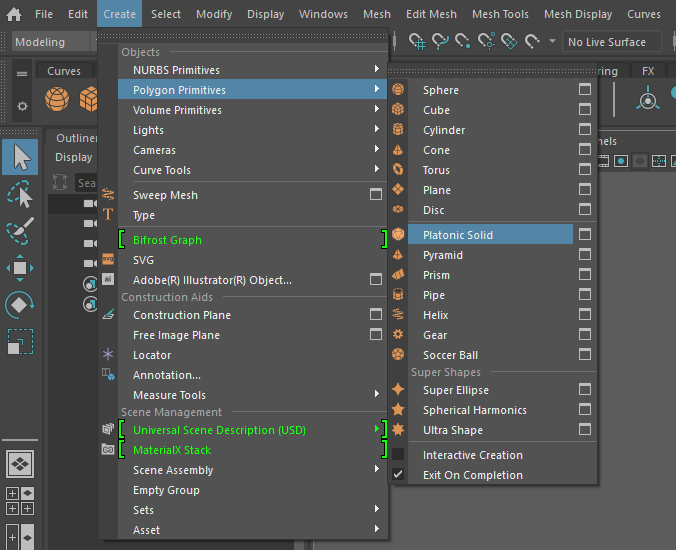Choose Pyramid from polygon primitives
Image resolution: width=676 pixels, height=550 pixels.
click(x=490, y=255)
